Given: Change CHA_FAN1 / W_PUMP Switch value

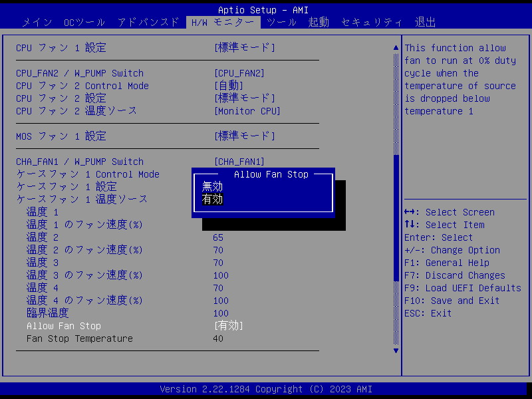Looking at the screenshot, I should pos(239,162).
